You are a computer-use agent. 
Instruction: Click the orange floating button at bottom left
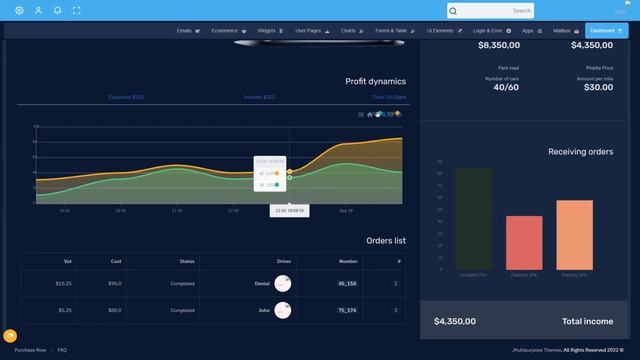point(10,336)
